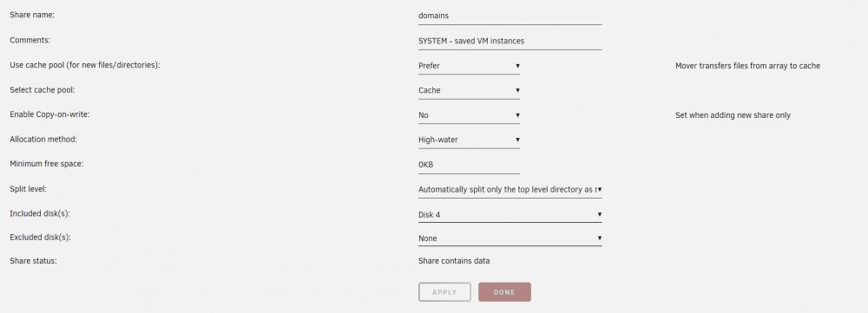Image resolution: width=868 pixels, height=313 pixels.
Task: Click "Mover transfers files from array to cache" note
Action: tap(747, 66)
